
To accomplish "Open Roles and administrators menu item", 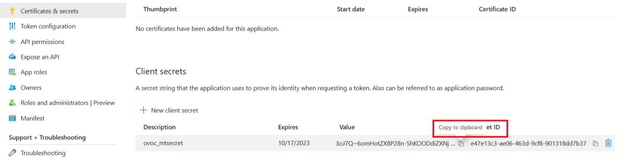I will tap(67, 103).
